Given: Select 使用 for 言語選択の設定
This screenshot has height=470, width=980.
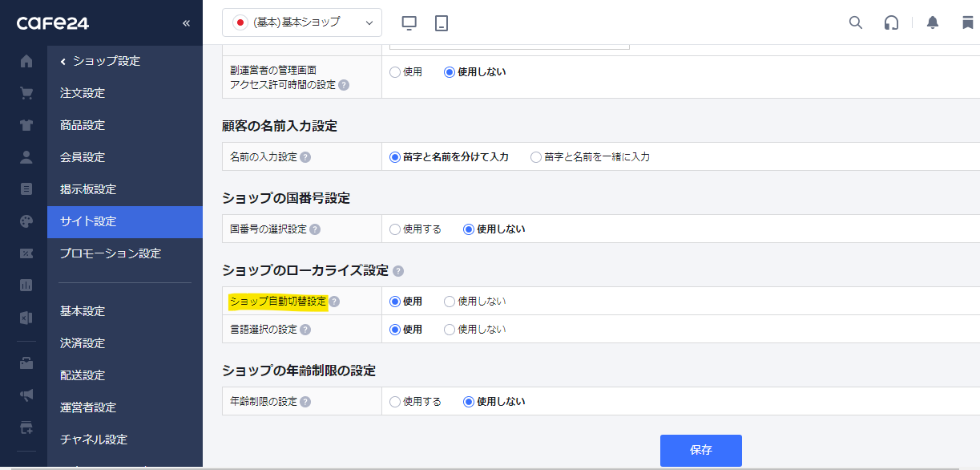Looking at the screenshot, I should (395, 330).
